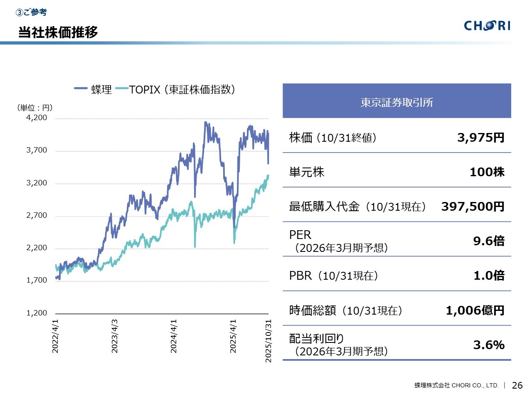Click the 蝶理 legend line swatch
Image resolution: width=532 pixels, height=399 pixels.
pyautogui.click(x=81, y=89)
